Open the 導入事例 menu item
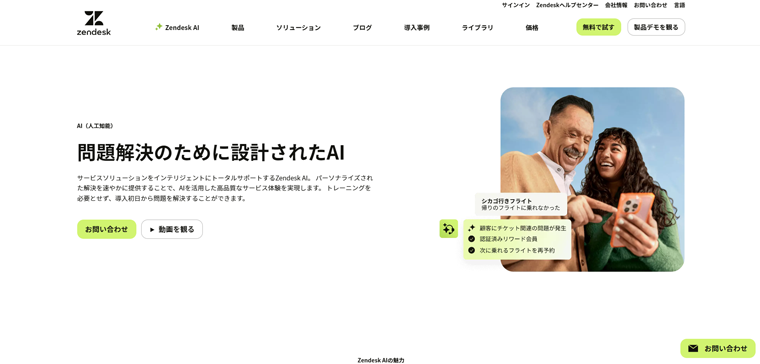 click(x=417, y=28)
